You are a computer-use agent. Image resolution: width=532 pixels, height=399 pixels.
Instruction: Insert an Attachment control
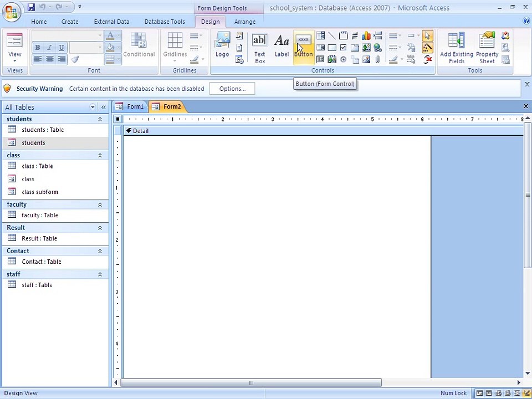click(x=377, y=60)
